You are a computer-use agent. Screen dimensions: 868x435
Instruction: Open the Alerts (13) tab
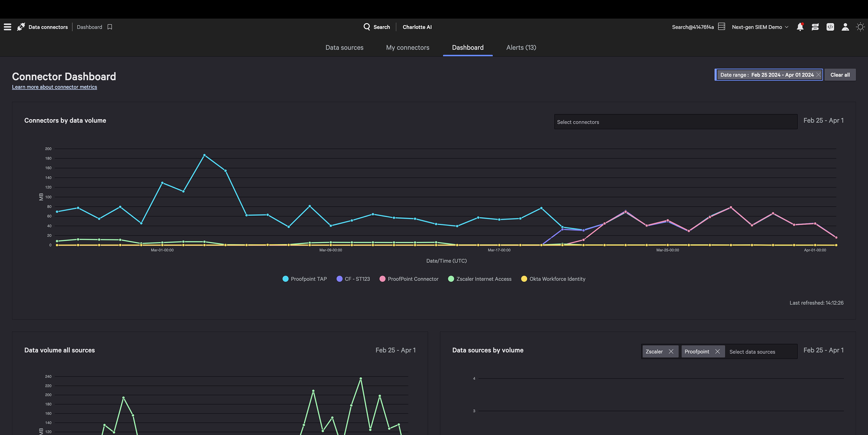click(x=521, y=48)
